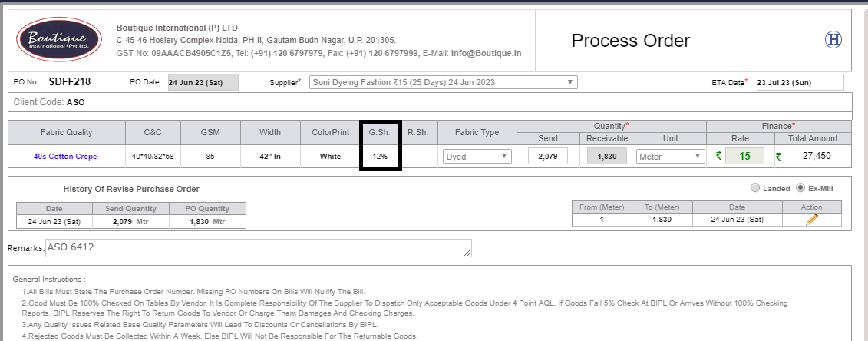Click the From (Meter) value 1

click(x=602, y=219)
